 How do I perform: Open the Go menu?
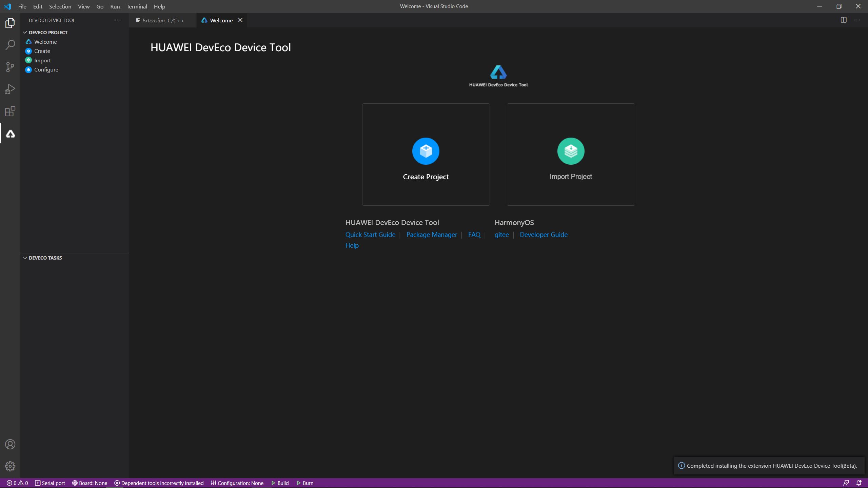(x=100, y=6)
